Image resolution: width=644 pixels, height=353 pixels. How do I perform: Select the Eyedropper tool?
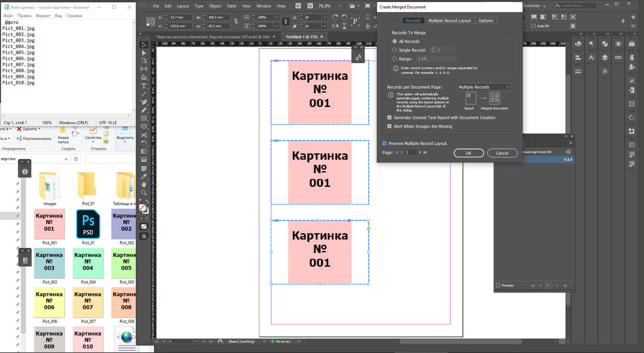tap(144, 176)
